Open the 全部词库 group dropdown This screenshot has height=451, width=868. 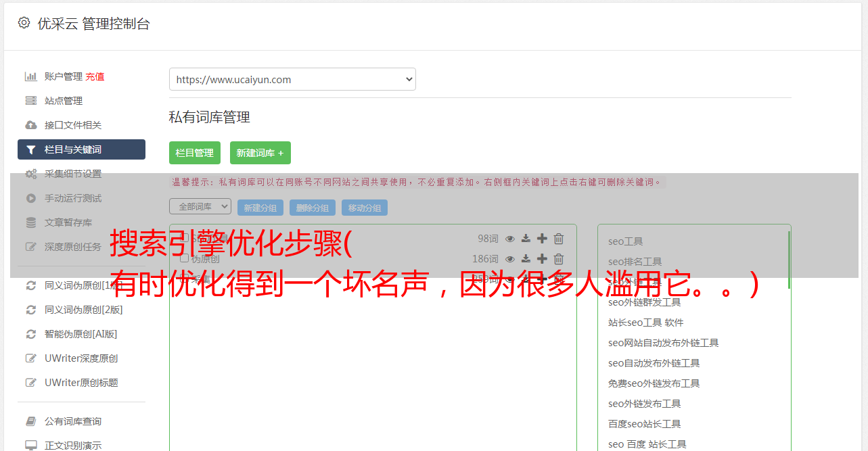(x=200, y=206)
